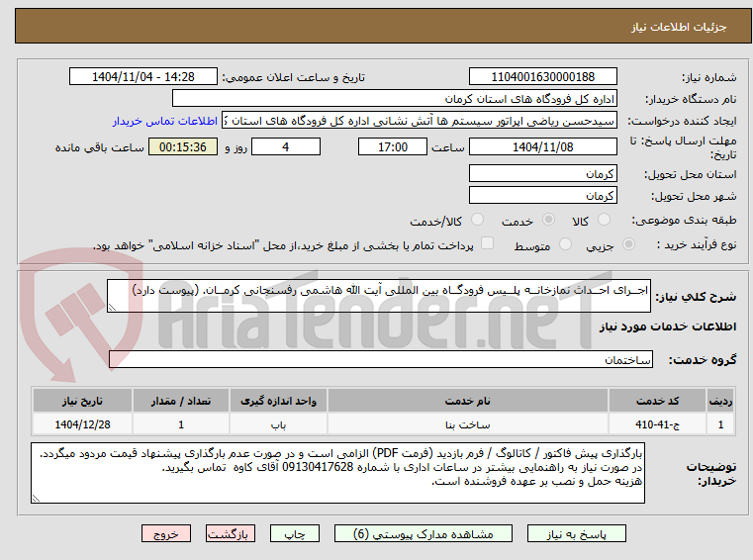This screenshot has width=753, height=560.
Task: Click the ساعت باقی مانده label
Action: click(x=99, y=147)
